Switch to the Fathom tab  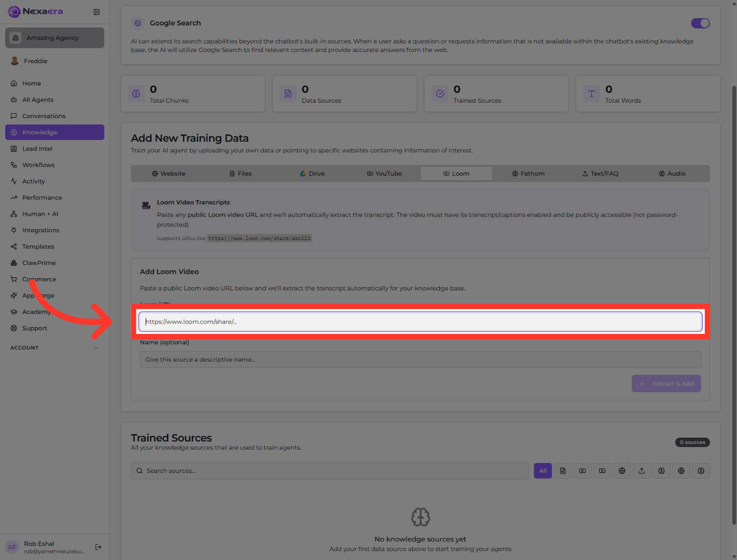(x=529, y=174)
